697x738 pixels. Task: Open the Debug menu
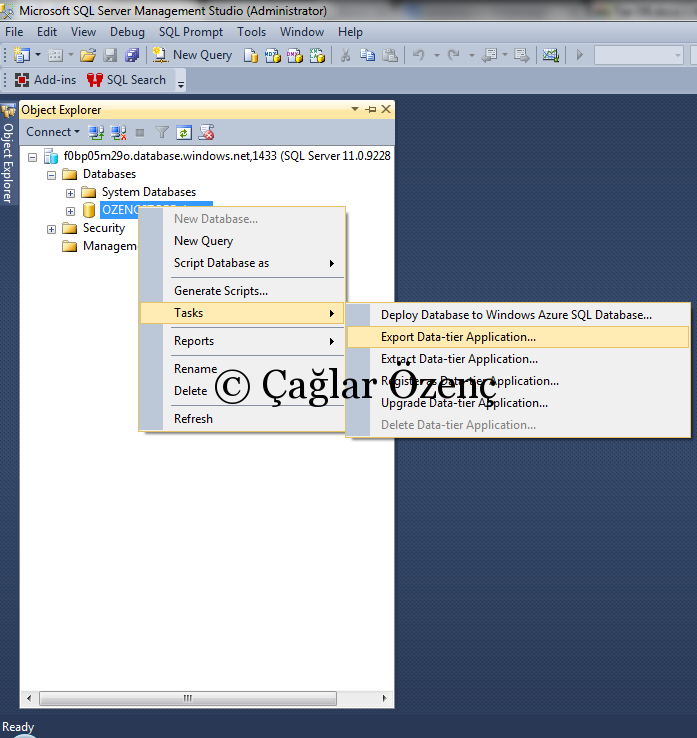click(x=127, y=32)
